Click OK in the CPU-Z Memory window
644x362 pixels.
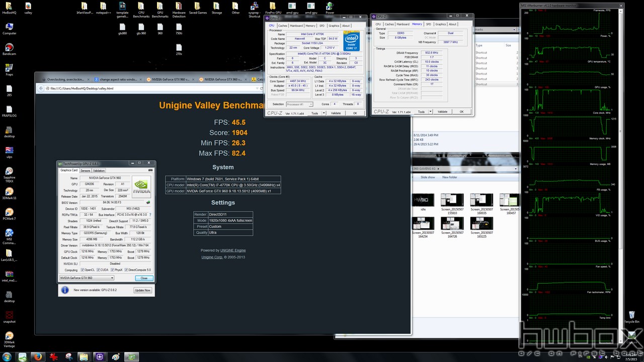coord(461,112)
